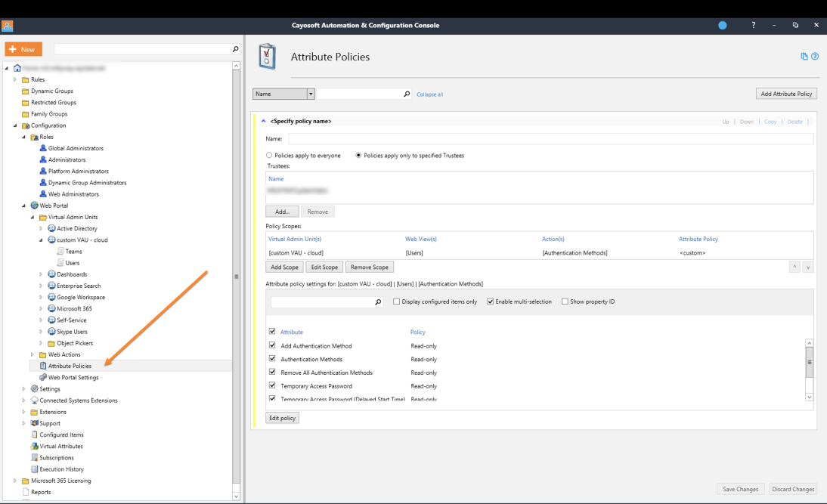Uncheck Enable multi-selection

click(x=490, y=301)
